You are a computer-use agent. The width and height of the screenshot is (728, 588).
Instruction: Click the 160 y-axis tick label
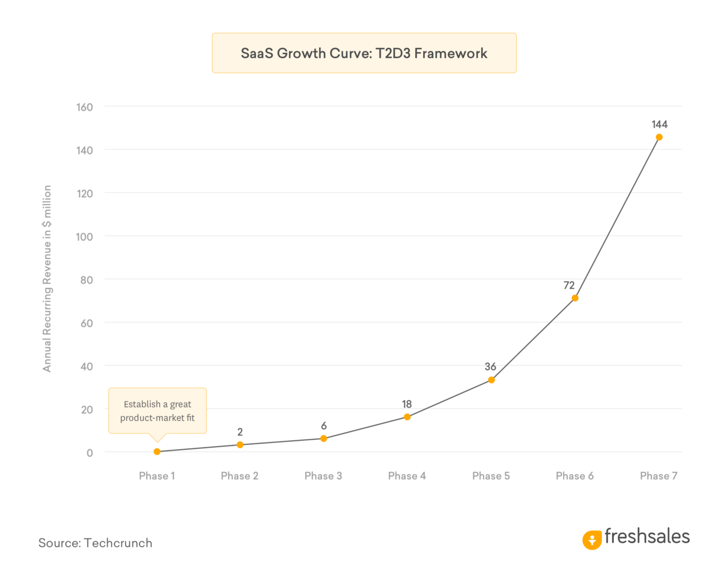coord(85,107)
